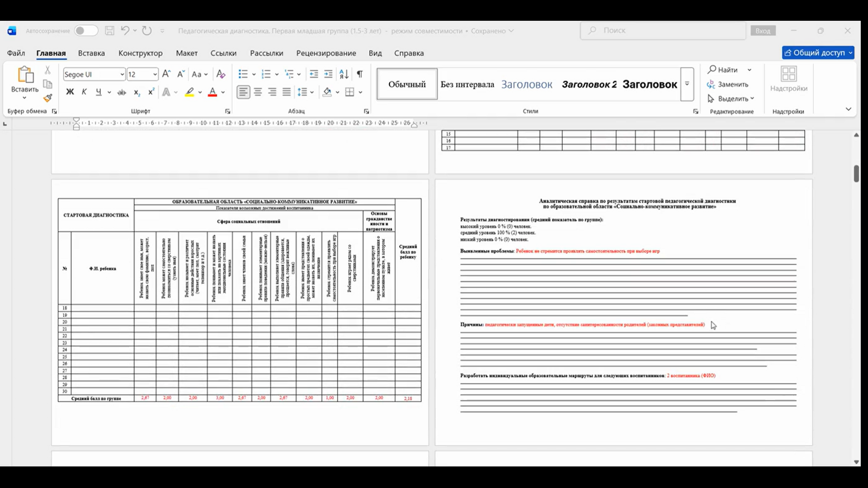Click the Sort A-Z icon
868x488 pixels.
point(344,74)
